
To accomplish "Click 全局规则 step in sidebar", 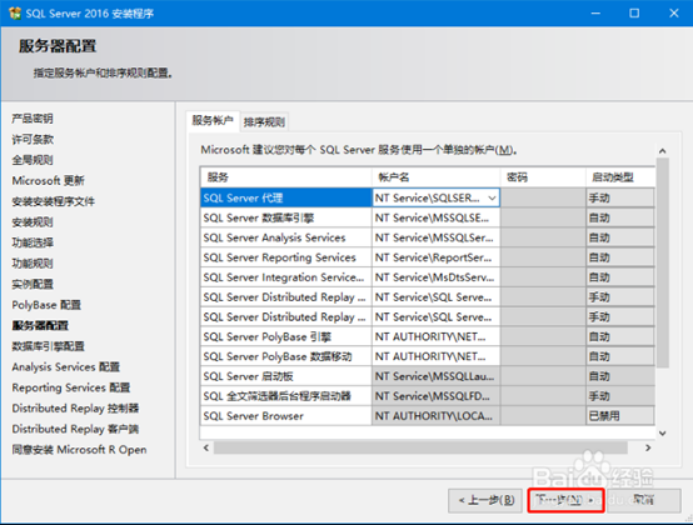I will coord(32,160).
